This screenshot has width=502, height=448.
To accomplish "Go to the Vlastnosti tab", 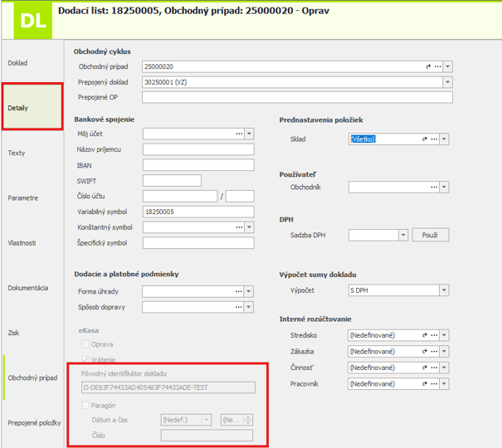I will pos(22,243).
